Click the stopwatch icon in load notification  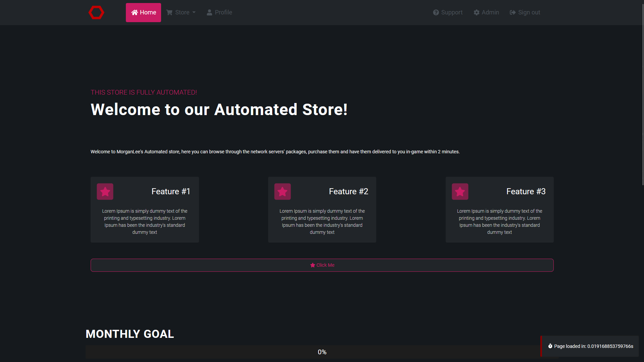click(x=550, y=346)
